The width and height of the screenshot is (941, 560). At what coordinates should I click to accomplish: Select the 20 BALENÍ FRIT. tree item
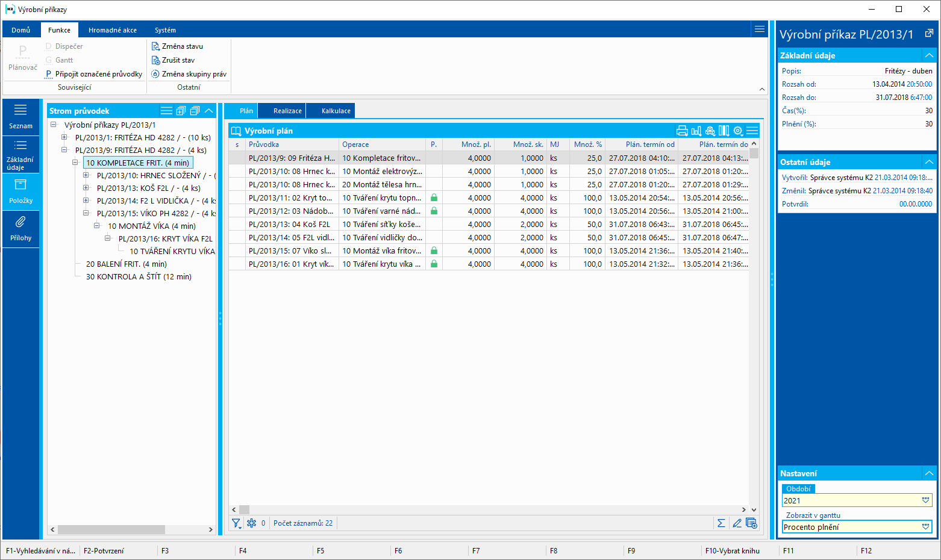coord(127,264)
